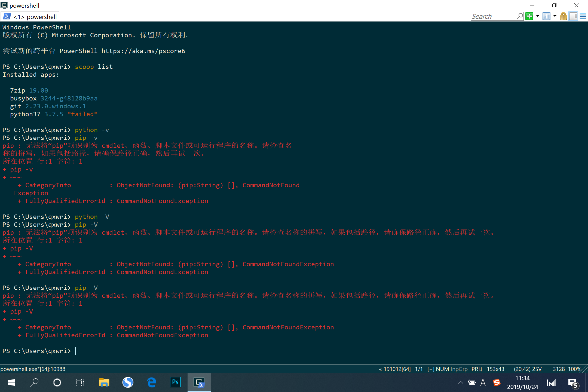Toggle the IME language mode indicator A

point(483,383)
